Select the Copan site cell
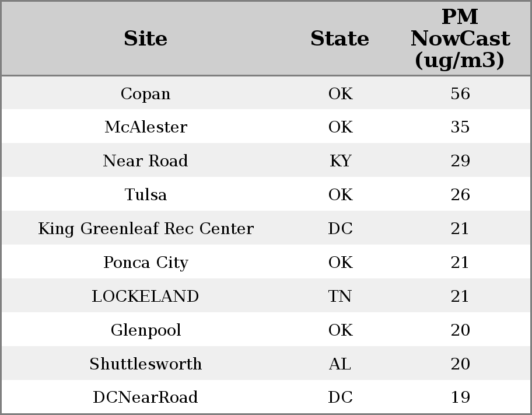This screenshot has height=415, width=532. click(x=145, y=93)
